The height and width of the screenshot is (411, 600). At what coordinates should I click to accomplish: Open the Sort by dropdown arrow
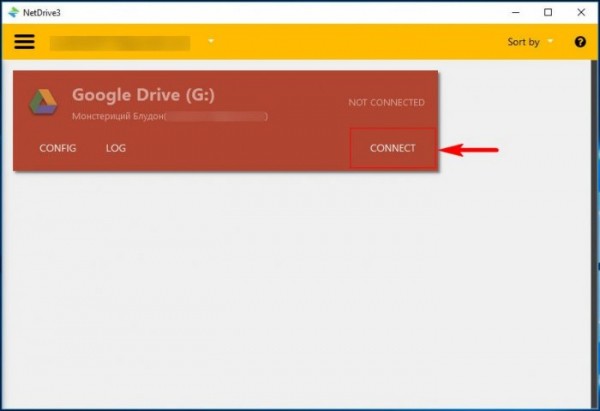pyautogui.click(x=550, y=41)
